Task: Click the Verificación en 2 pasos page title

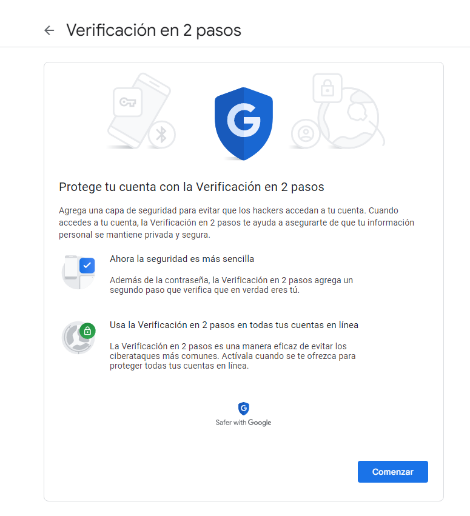Action: coord(154,30)
